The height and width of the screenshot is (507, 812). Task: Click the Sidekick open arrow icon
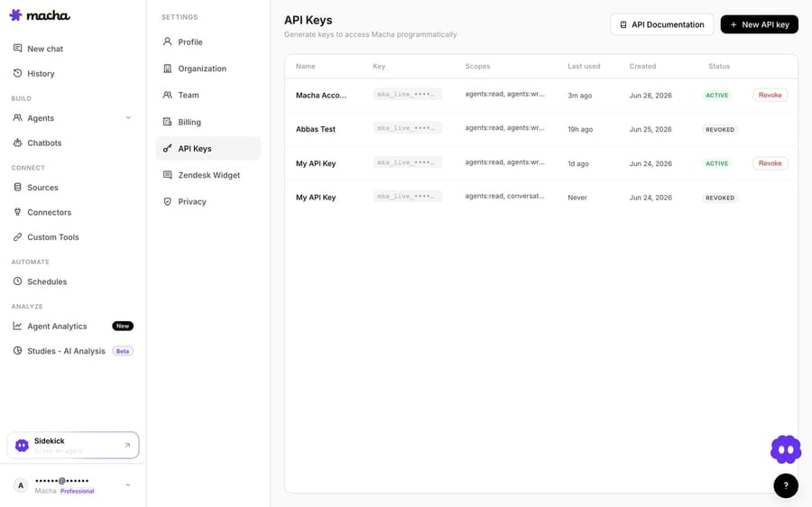pyautogui.click(x=127, y=445)
